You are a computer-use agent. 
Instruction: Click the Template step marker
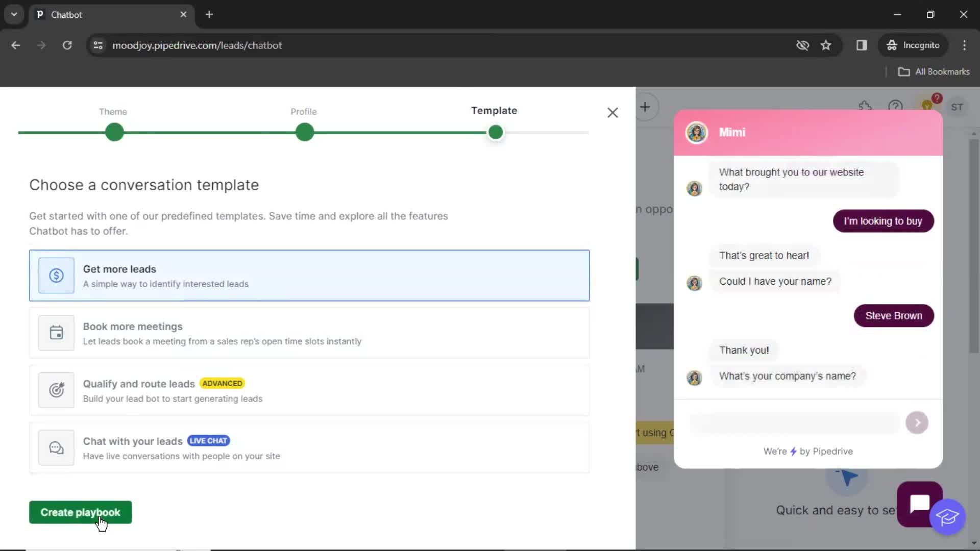(x=496, y=133)
